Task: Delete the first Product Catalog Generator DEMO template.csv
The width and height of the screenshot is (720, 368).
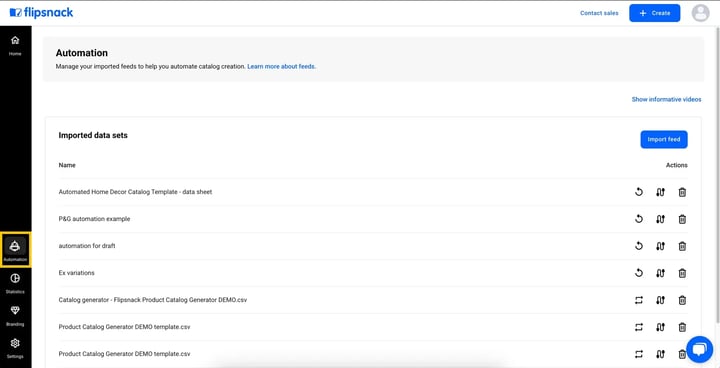Action: (682, 327)
